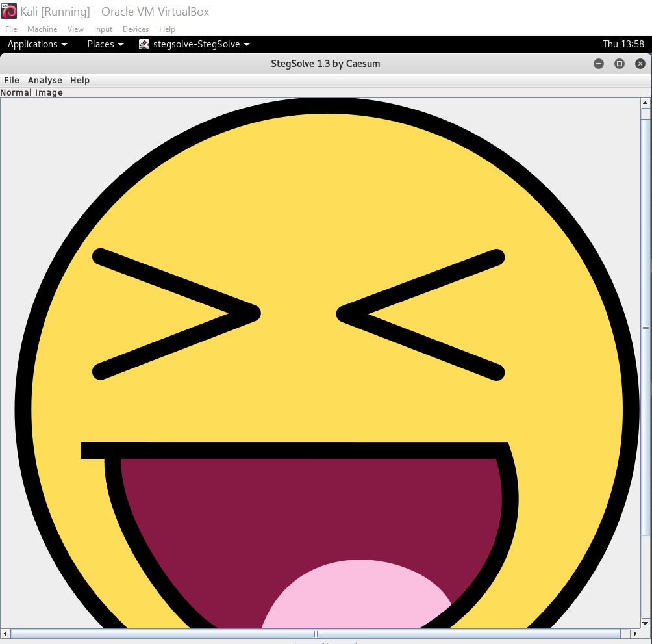Minimize the StegSolve window
The height and width of the screenshot is (644, 652).
pyautogui.click(x=599, y=64)
